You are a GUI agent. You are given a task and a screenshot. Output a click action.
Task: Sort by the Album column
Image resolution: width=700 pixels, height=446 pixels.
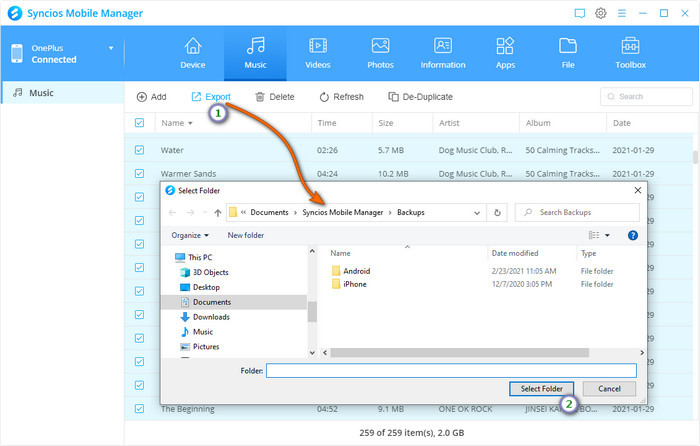coord(538,123)
